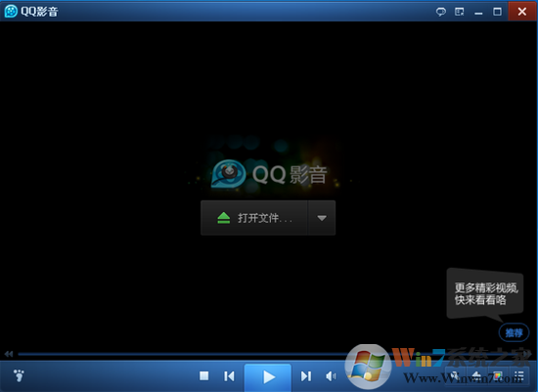Click the QQ影音 logo in title bar
The image size is (538, 392).
(11, 12)
